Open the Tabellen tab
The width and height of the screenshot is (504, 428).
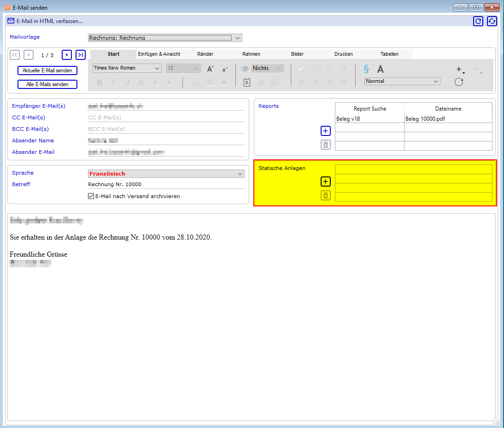[389, 54]
